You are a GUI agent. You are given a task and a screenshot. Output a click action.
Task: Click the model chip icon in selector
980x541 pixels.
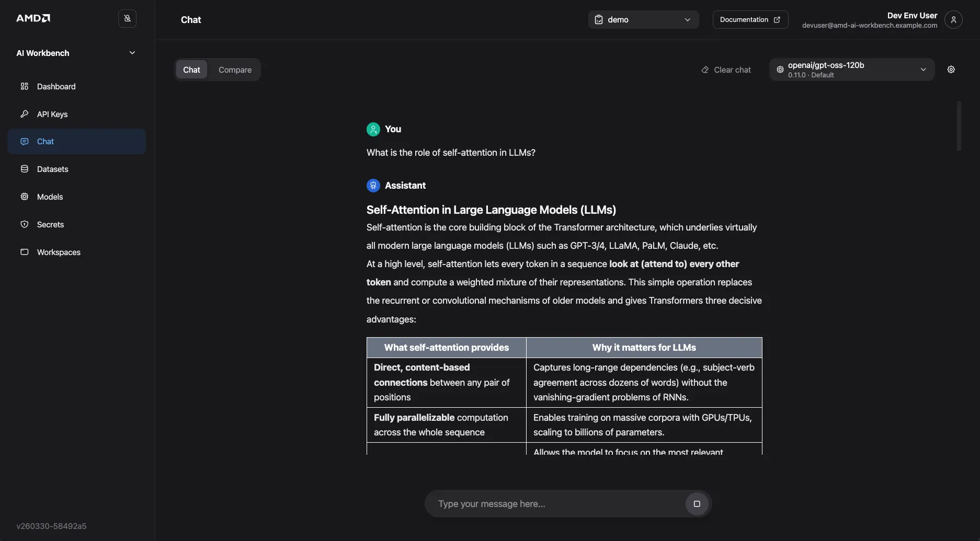(780, 70)
